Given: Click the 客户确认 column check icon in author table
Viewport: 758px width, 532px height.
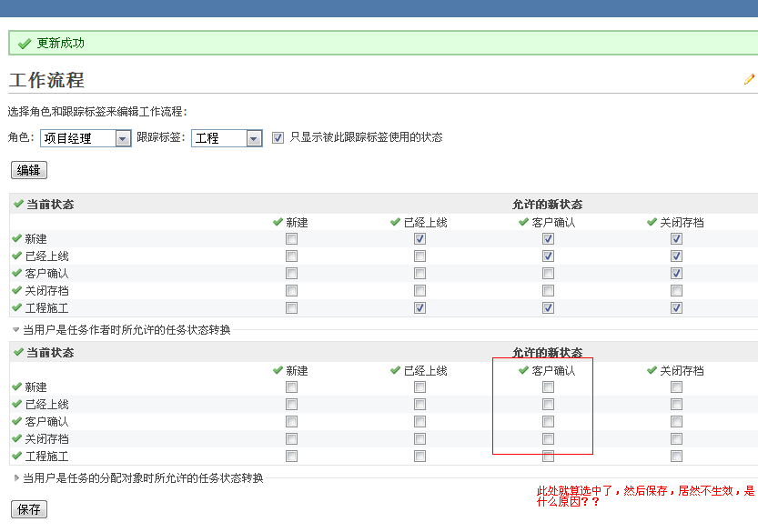Looking at the screenshot, I should [523, 370].
